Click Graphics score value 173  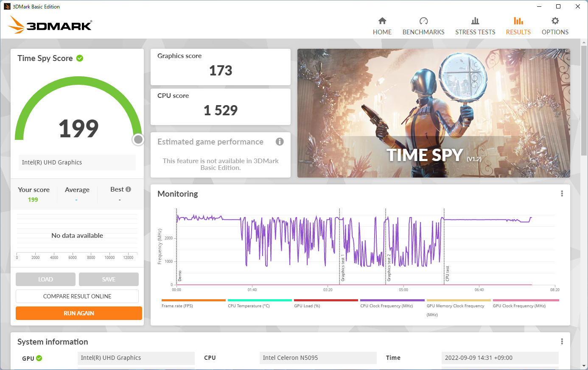221,70
